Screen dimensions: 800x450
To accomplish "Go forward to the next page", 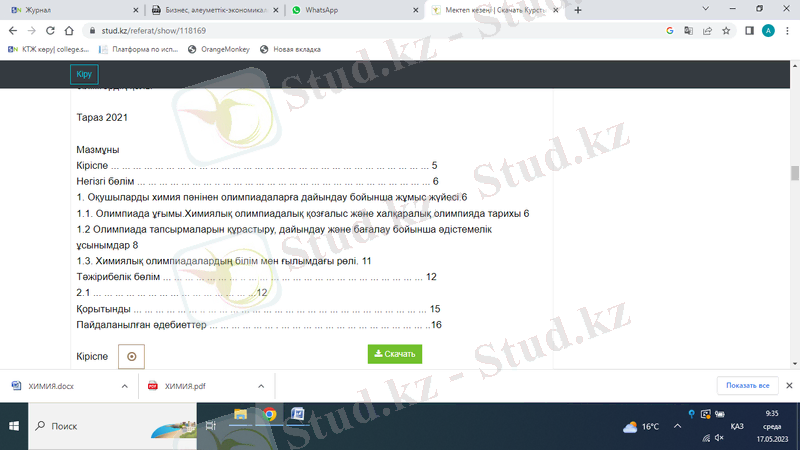I will click(x=32, y=31).
